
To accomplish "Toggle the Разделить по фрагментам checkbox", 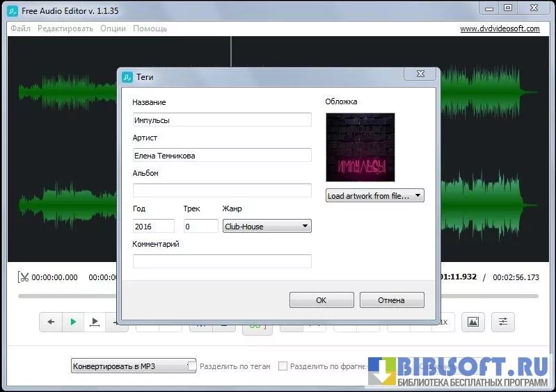I will click(x=283, y=366).
